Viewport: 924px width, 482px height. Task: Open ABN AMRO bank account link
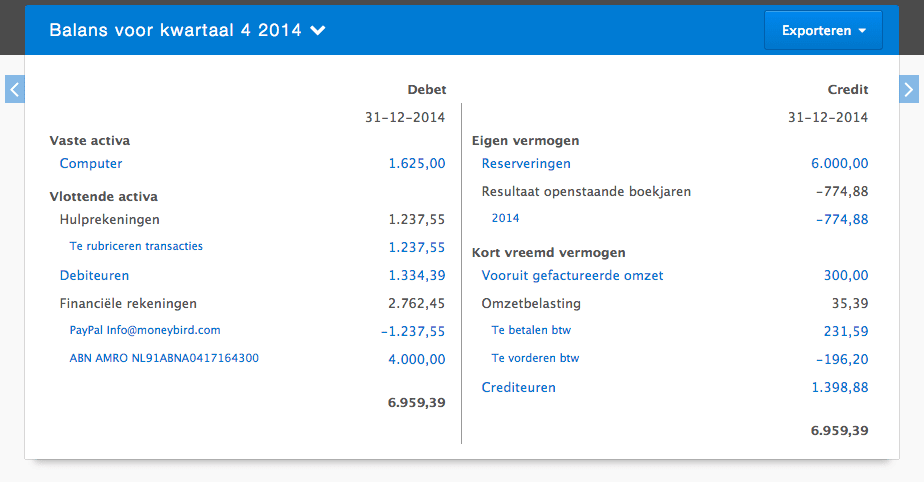[164, 357]
